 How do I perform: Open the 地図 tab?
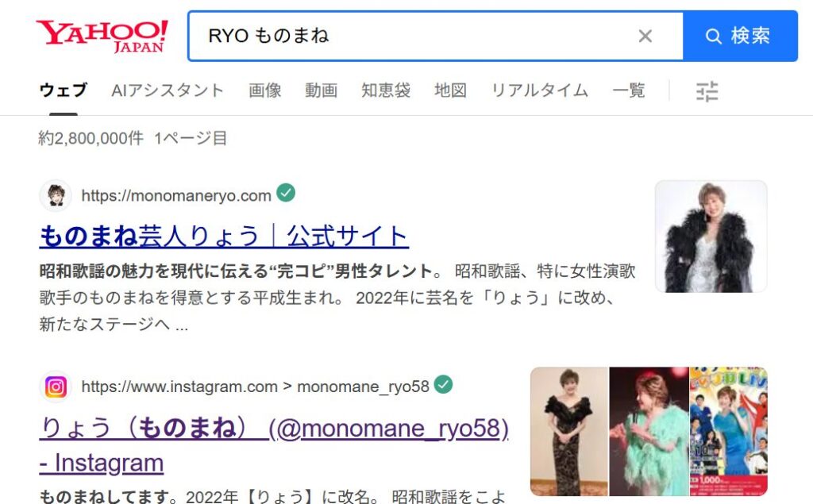point(451,90)
